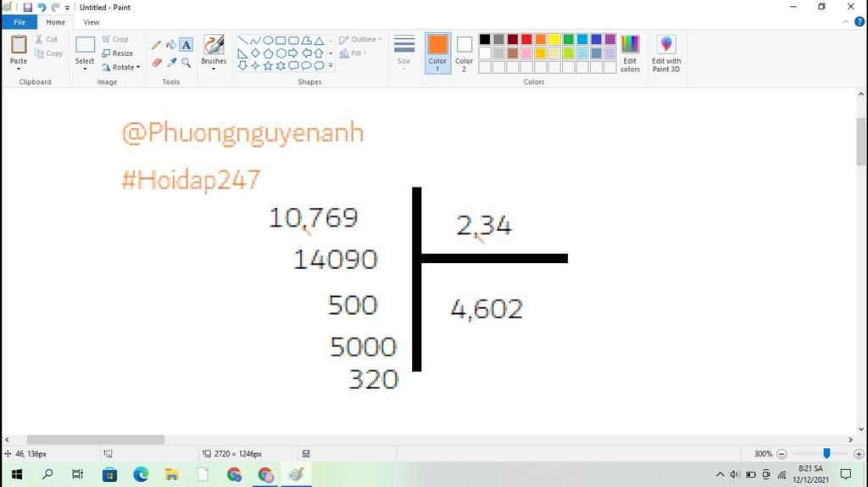Open Customize Quick Access Toolbar dropdown
The image size is (868, 487).
[68, 8]
